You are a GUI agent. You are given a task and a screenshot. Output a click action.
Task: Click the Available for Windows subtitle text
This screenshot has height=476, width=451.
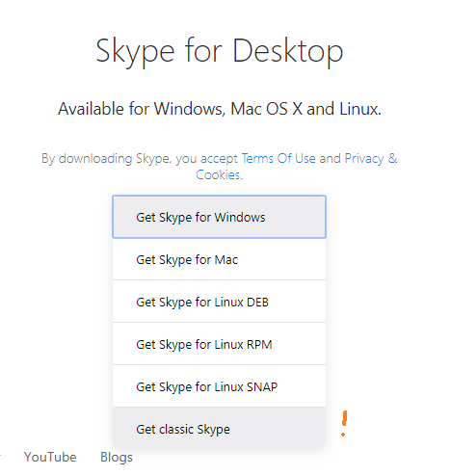pos(220,109)
